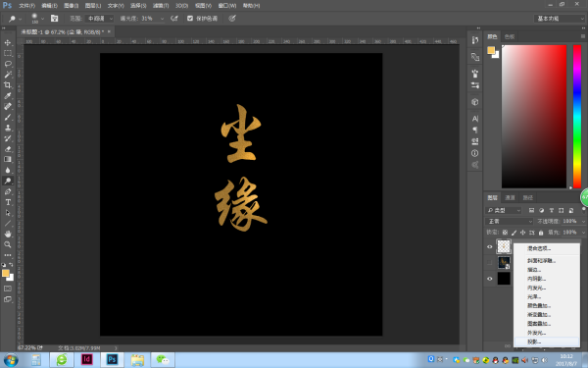Select the Horizontal Type tool

point(8,202)
